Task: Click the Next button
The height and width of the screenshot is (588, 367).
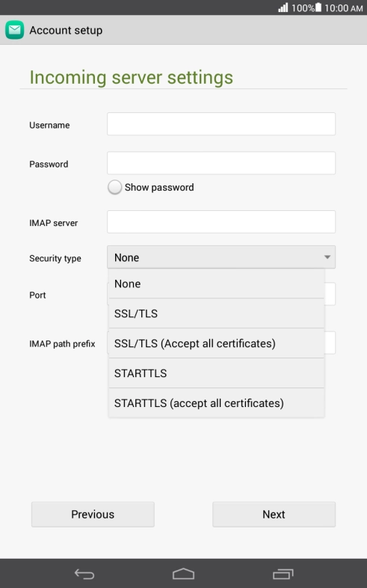Action: click(274, 514)
